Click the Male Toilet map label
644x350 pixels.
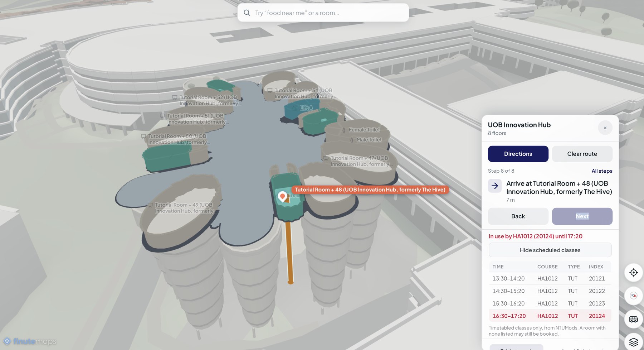click(366, 140)
